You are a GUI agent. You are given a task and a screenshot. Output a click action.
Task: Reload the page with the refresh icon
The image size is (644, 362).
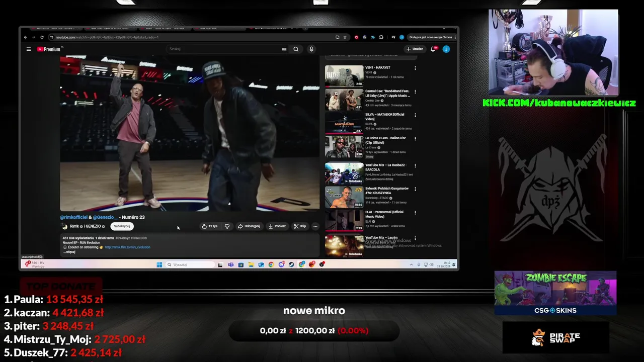pyautogui.click(x=42, y=37)
